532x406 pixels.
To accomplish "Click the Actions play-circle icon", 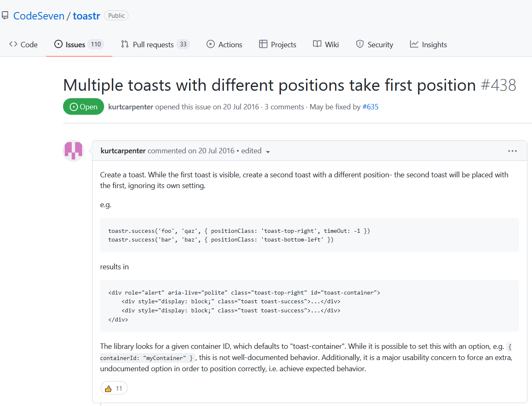I will pos(211,44).
